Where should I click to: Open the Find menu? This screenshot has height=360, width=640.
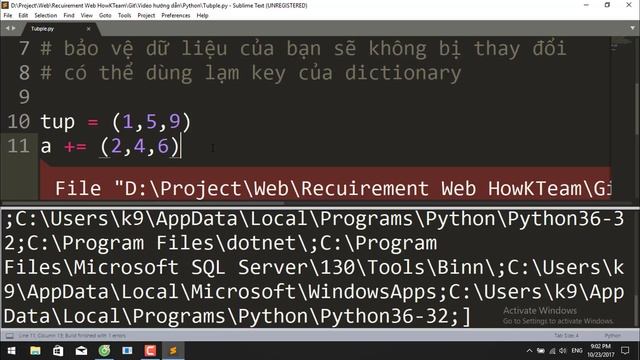[x=69, y=16]
